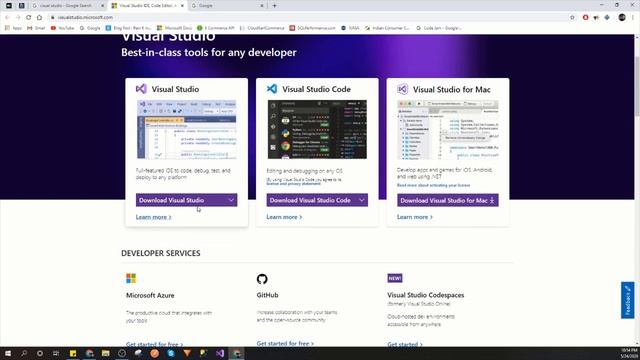640x360 pixels.
Task: Click the Visual Studio purple logo icon
Action: pos(141,89)
